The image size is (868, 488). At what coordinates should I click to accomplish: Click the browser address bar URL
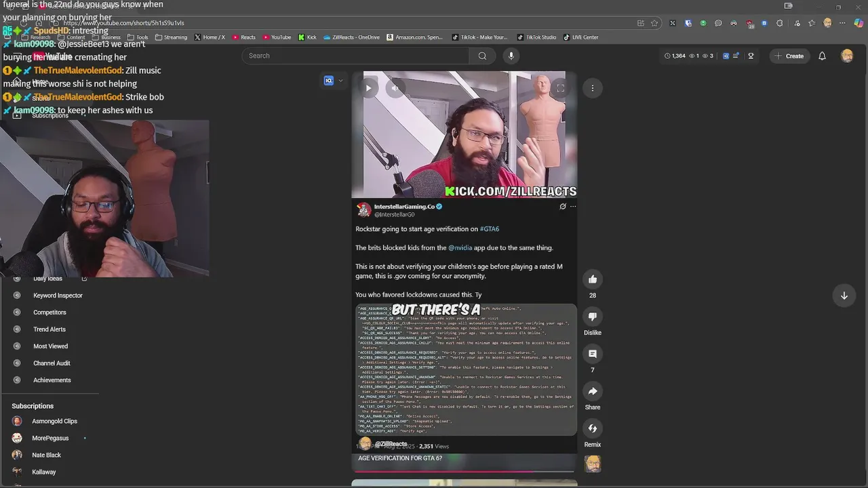[x=123, y=23]
